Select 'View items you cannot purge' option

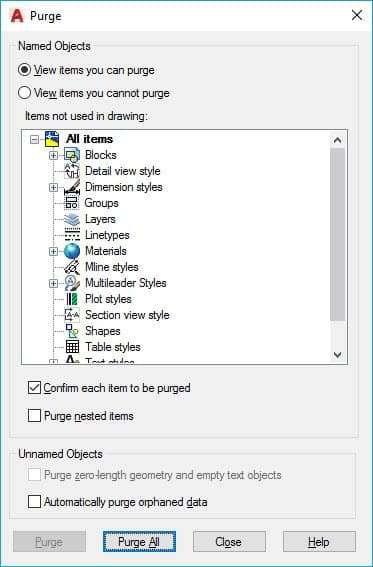94,93
